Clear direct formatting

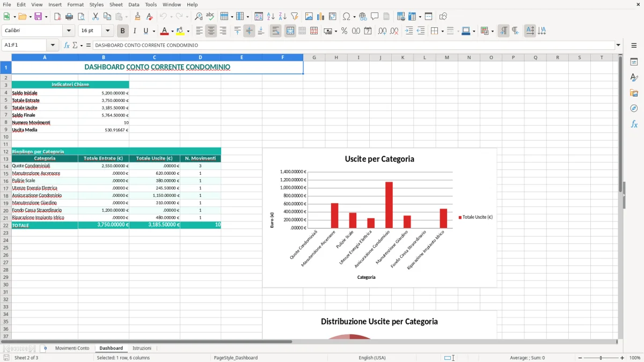pos(149,17)
